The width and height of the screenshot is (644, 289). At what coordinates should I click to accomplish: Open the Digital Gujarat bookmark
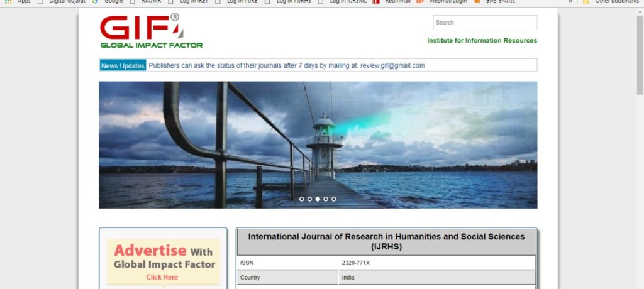pos(62,2)
